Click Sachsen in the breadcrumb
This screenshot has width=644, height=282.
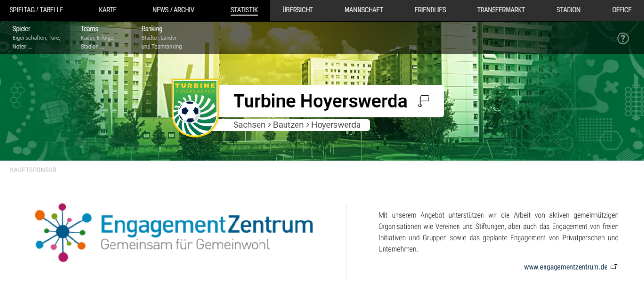tap(249, 125)
